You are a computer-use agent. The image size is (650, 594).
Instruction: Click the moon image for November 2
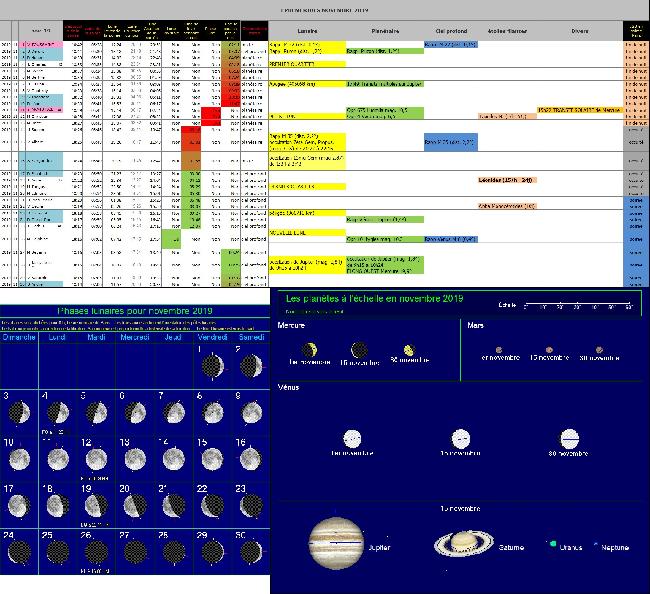[x=251, y=366]
